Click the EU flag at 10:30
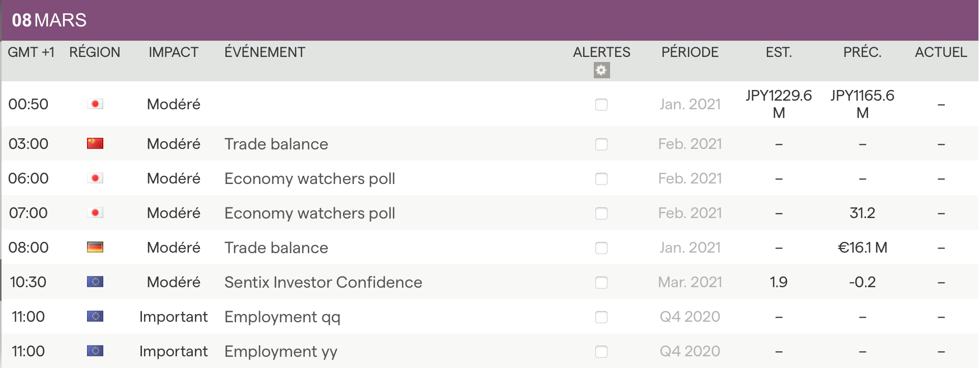This screenshot has width=980, height=368. pyautogui.click(x=95, y=282)
